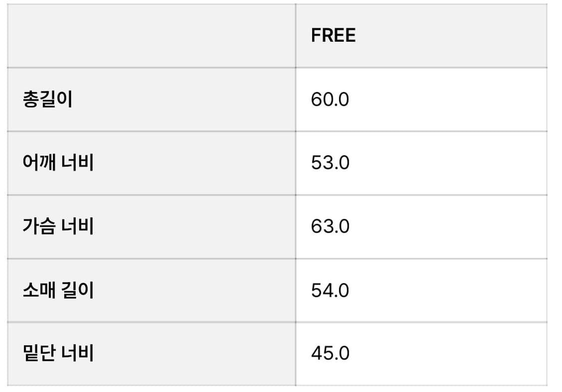The width and height of the screenshot is (562, 392).
Task: Click the empty top-left header cell
Action: (151, 35)
